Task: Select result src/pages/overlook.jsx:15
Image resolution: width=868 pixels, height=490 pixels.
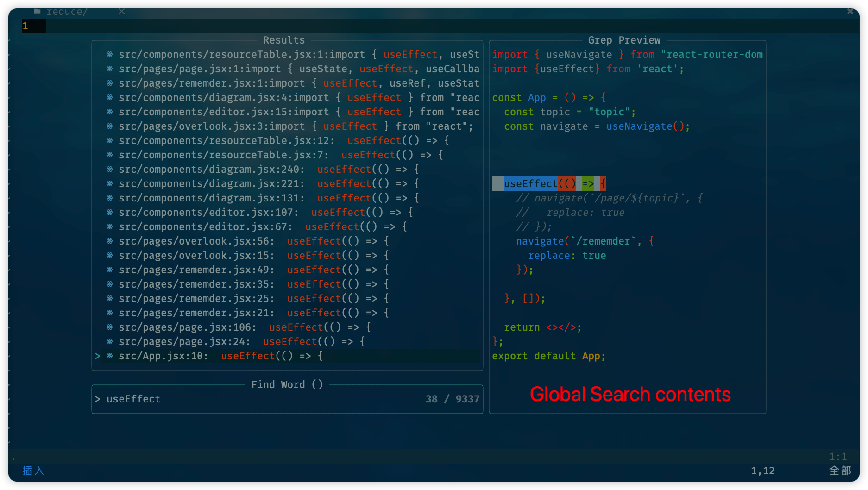Action: (287, 255)
